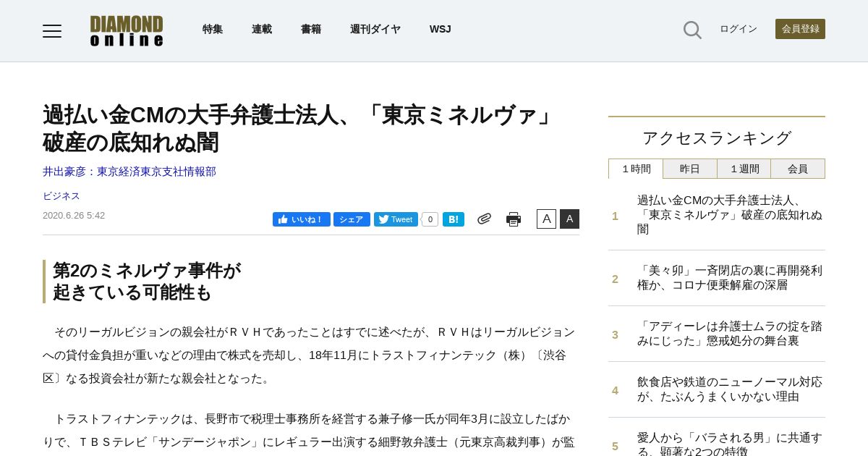Print the article with the printer icon
The height and width of the screenshot is (456, 868).
click(514, 219)
